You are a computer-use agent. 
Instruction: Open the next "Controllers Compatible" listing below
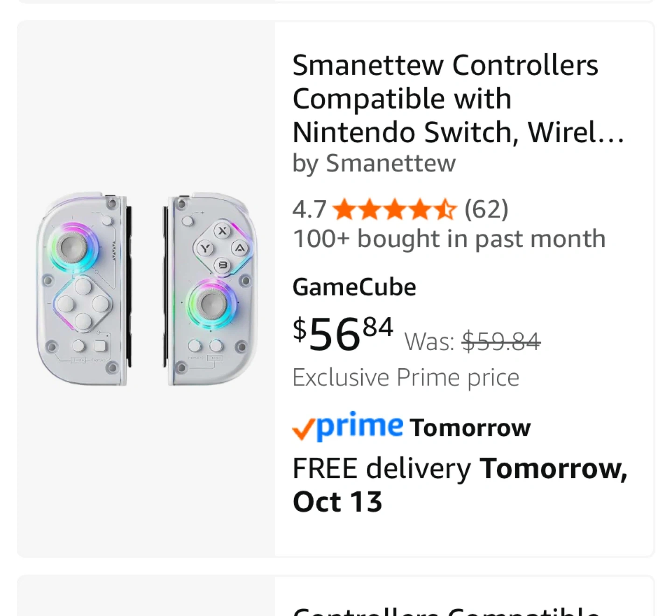446,609
